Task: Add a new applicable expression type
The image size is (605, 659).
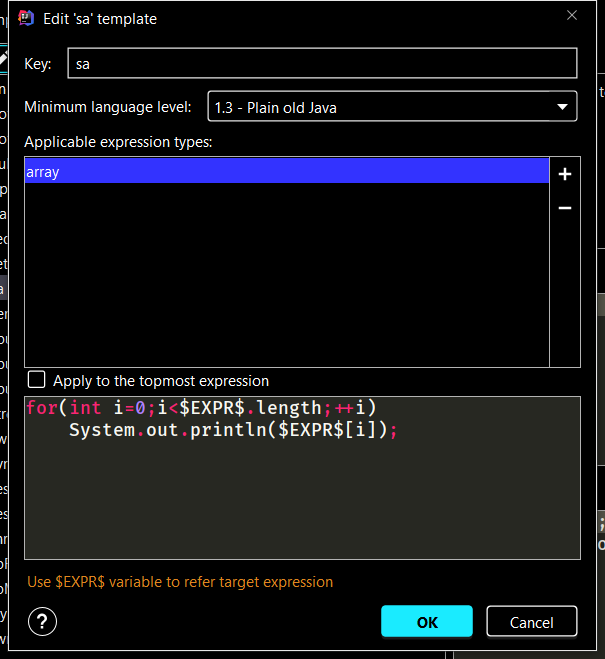Action: pyautogui.click(x=564, y=174)
